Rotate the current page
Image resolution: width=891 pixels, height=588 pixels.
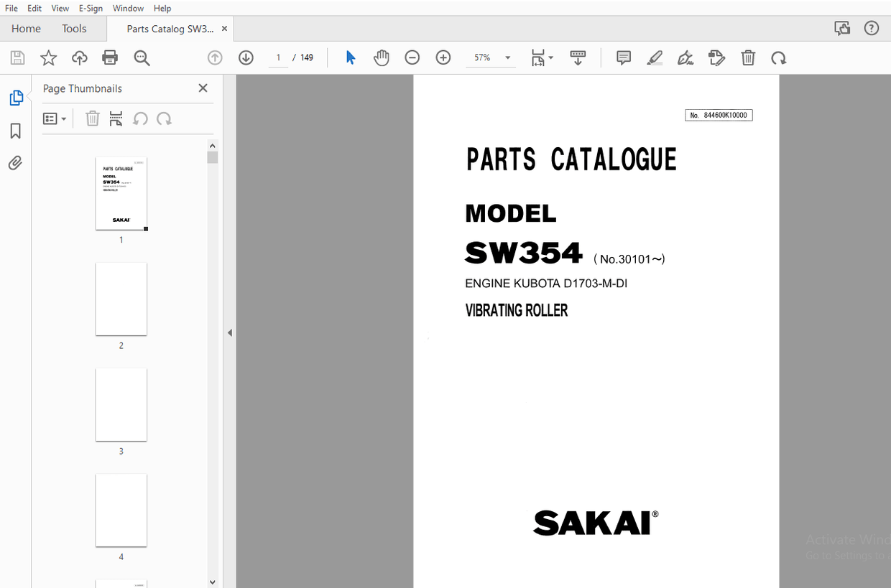click(x=779, y=57)
